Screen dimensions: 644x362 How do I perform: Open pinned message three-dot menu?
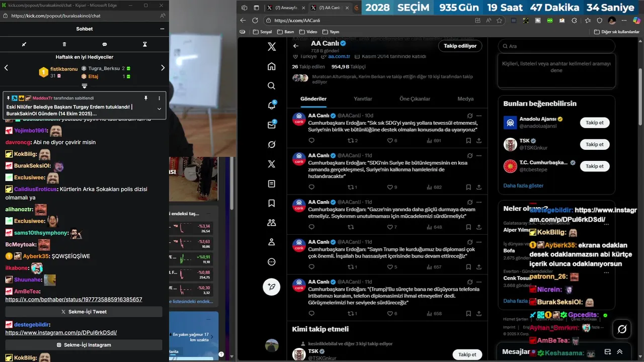coord(159,98)
